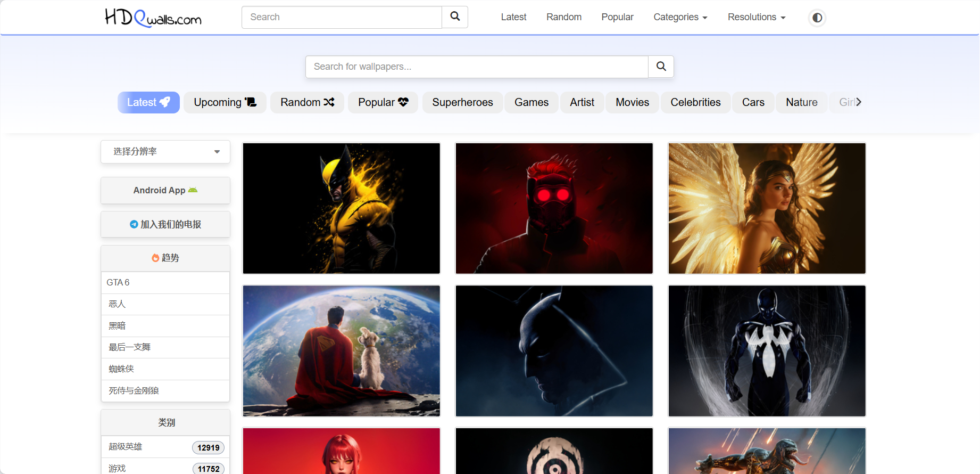This screenshot has height=474, width=980.
Task: Open the Superheroes category chip
Action: (462, 102)
